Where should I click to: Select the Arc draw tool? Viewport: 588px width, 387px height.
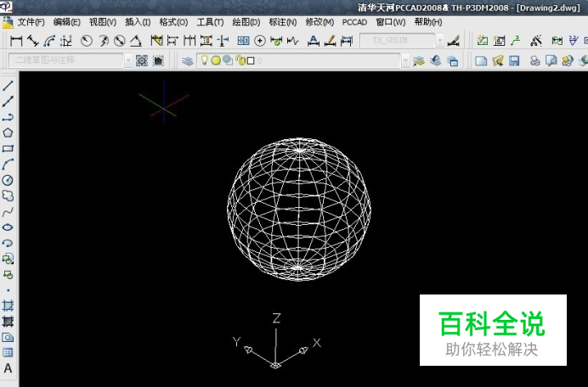8,164
